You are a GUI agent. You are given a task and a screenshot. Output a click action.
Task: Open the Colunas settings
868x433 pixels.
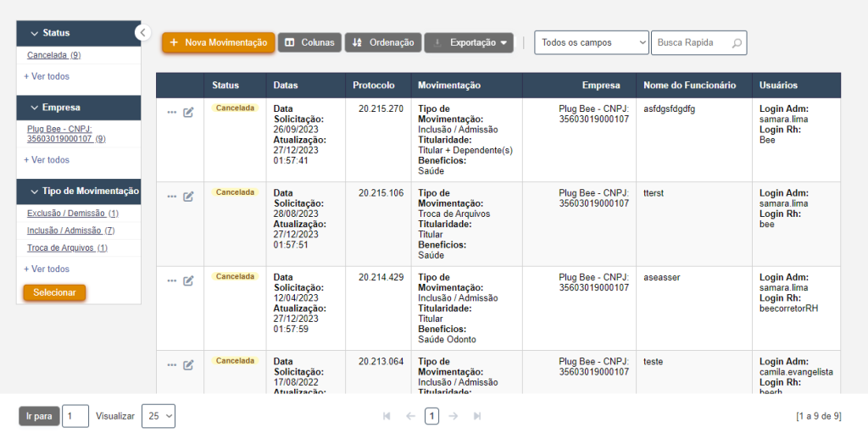coord(309,42)
